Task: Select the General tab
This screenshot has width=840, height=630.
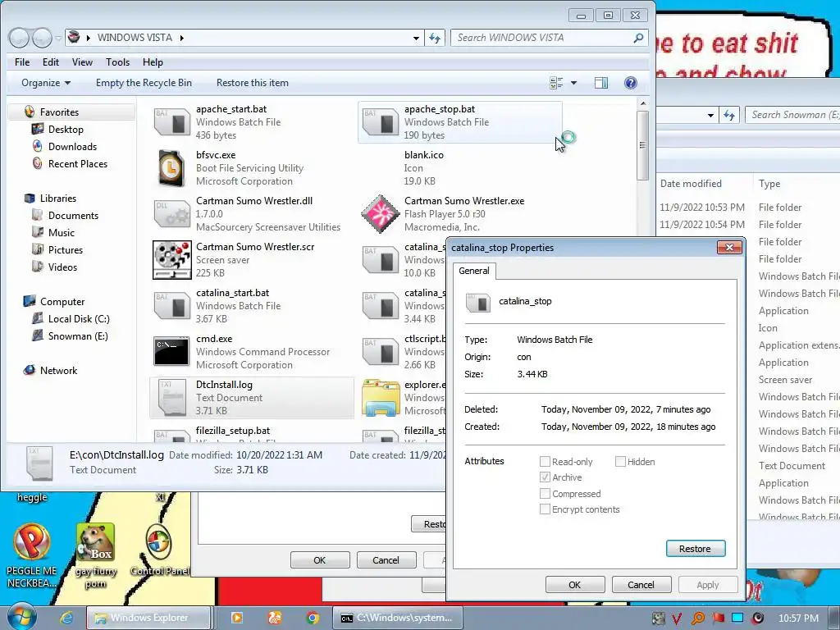Action: (473, 271)
